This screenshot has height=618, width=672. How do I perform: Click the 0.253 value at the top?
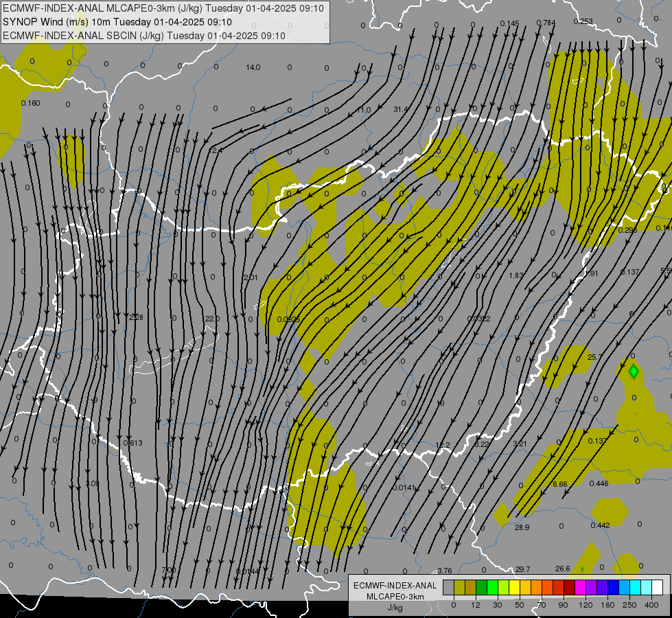click(583, 21)
